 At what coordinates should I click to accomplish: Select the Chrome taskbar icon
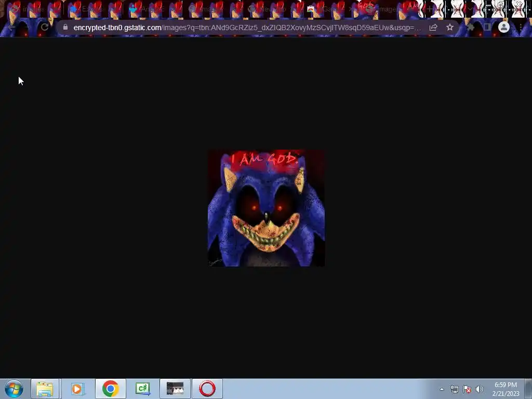click(110, 389)
